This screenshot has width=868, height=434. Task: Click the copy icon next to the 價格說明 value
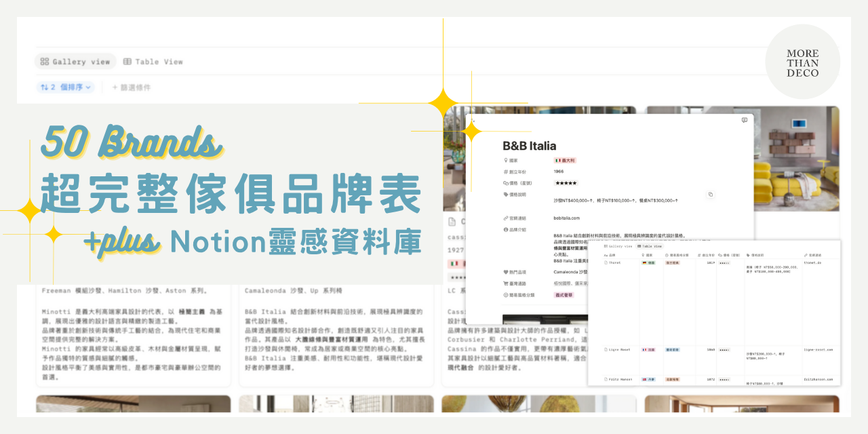click(x=709, y=194)
